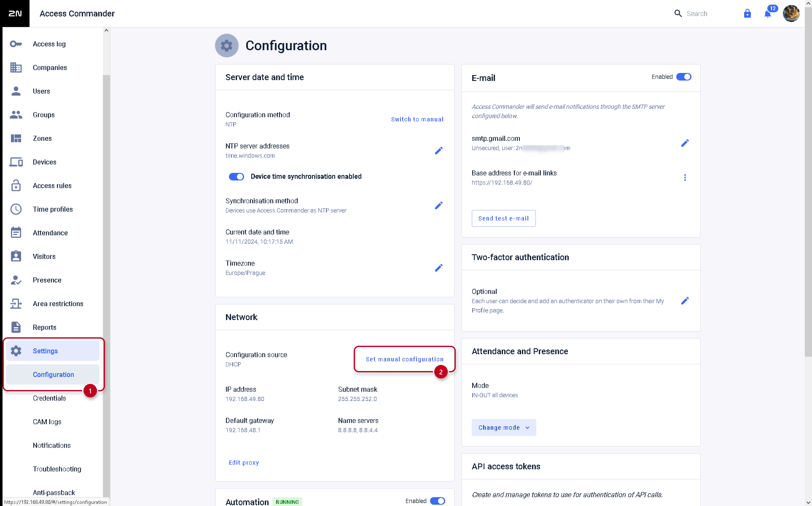Click the blue lock icon in header
Viewport: 812px width, 506px height.
tap(747, 13)
